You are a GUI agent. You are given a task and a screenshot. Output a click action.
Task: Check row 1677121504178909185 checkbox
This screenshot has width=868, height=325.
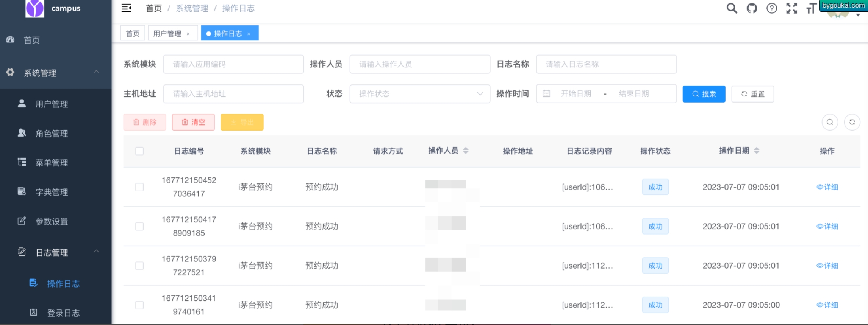(x=139, y=226)
